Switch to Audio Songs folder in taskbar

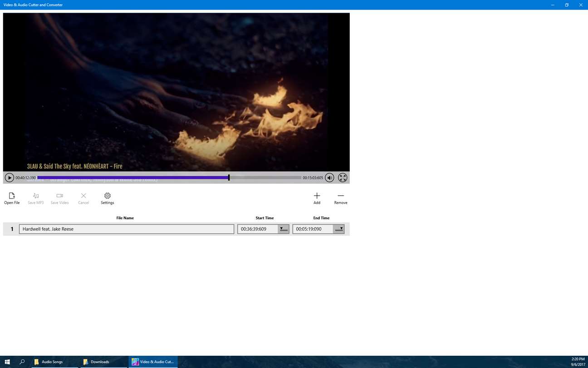tap(54, 362)
